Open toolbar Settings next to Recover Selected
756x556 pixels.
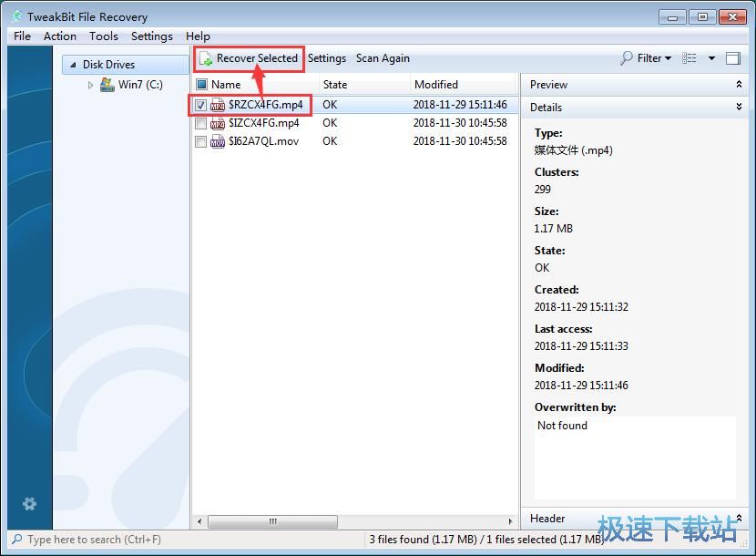327,58
